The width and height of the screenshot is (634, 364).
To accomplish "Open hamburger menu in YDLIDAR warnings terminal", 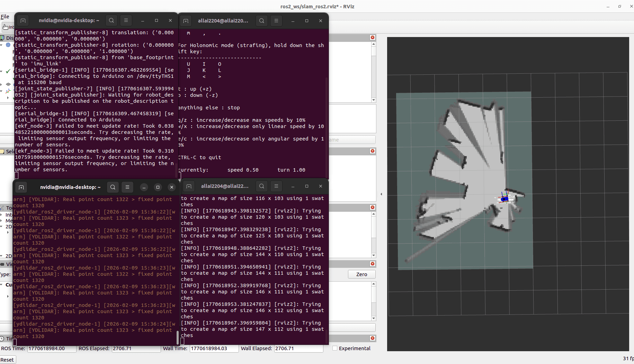I will click(x=127, y=187).
